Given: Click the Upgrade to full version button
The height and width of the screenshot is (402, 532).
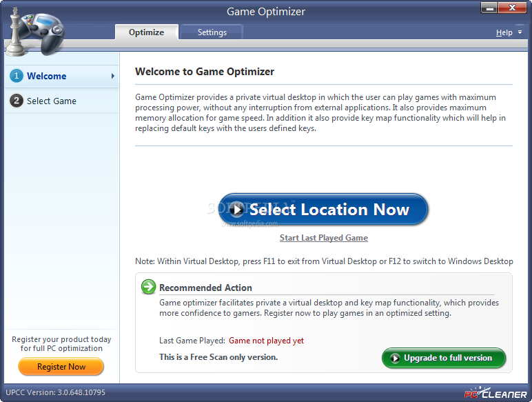Looking at the screenshot, I should [443, 358].
